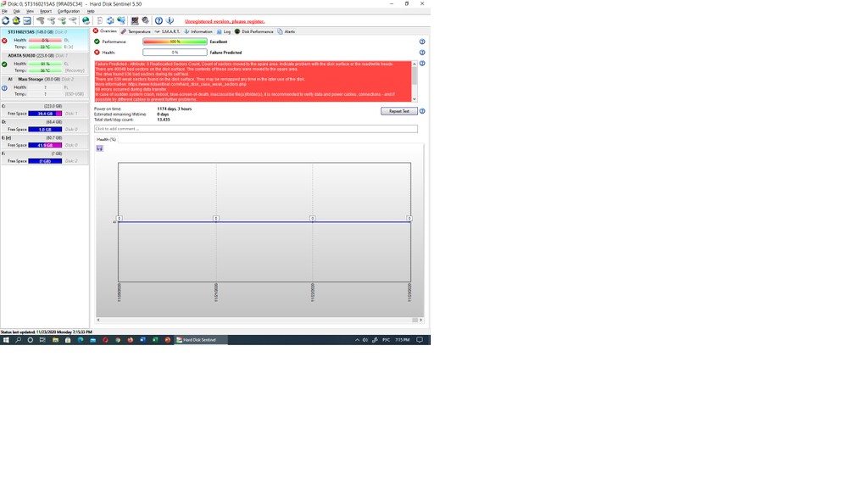
Task: Click the C: free space 39.4 GB bar
Action: (46, 114)
